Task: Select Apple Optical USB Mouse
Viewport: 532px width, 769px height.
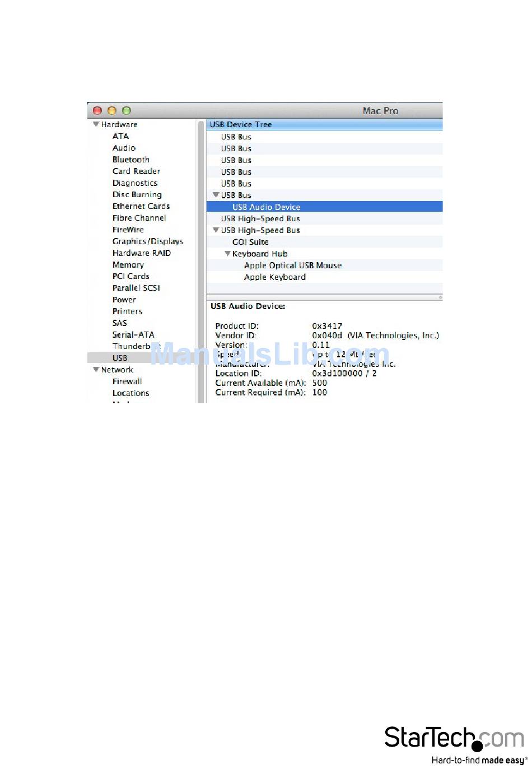Action: (293, 265)
